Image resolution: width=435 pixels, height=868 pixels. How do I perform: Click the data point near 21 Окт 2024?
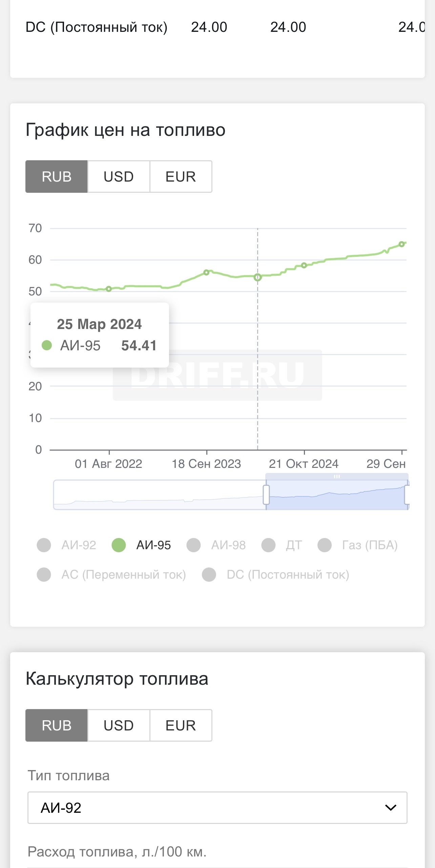tap(304, 265)
